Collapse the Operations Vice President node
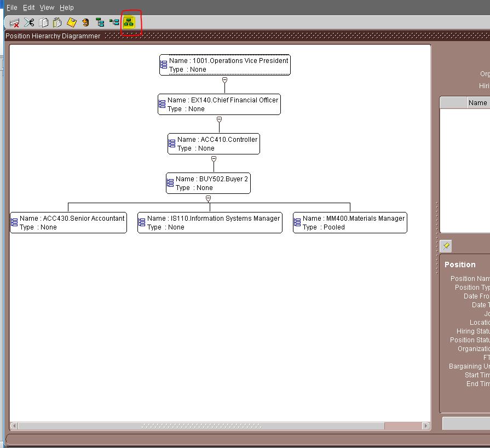Image resolution: width=490 pixels, height=448 pixels. [x=224, y=79]
